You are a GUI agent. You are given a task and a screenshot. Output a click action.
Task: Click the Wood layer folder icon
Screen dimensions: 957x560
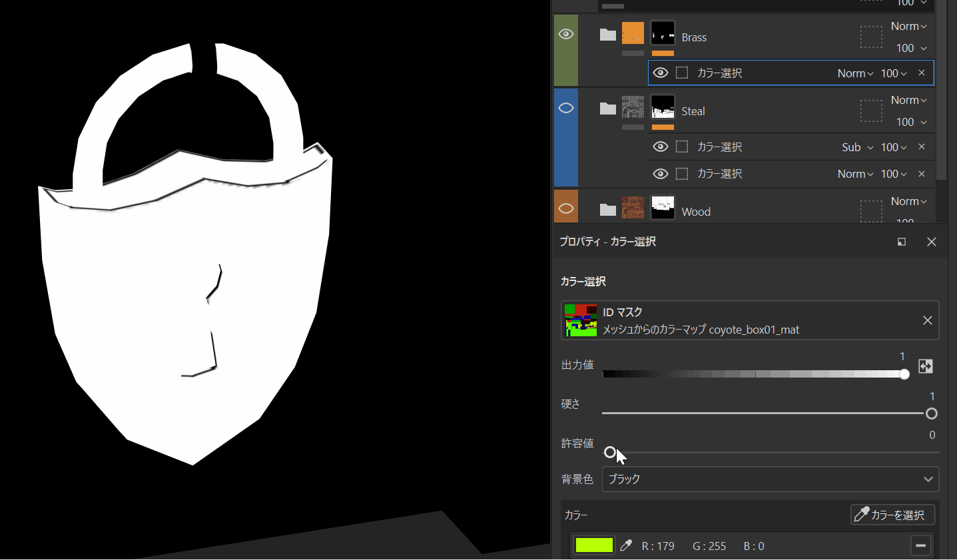click(x=607, y=210)
